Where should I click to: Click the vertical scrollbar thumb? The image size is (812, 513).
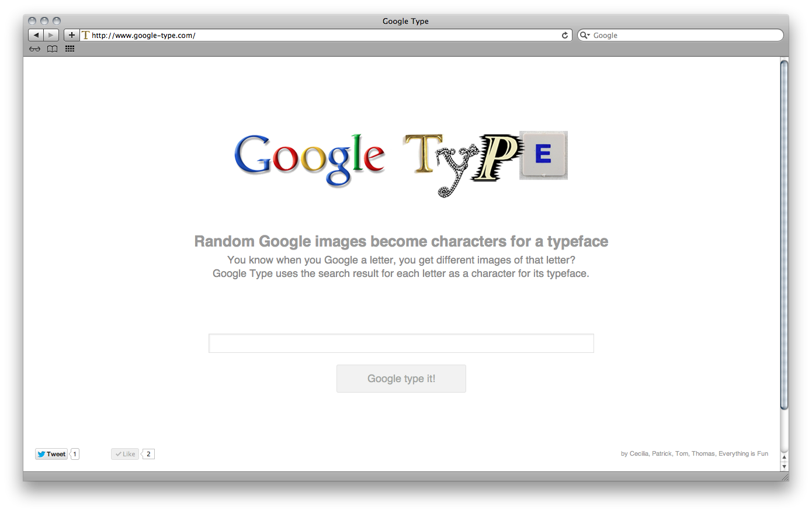pos(785,235)
